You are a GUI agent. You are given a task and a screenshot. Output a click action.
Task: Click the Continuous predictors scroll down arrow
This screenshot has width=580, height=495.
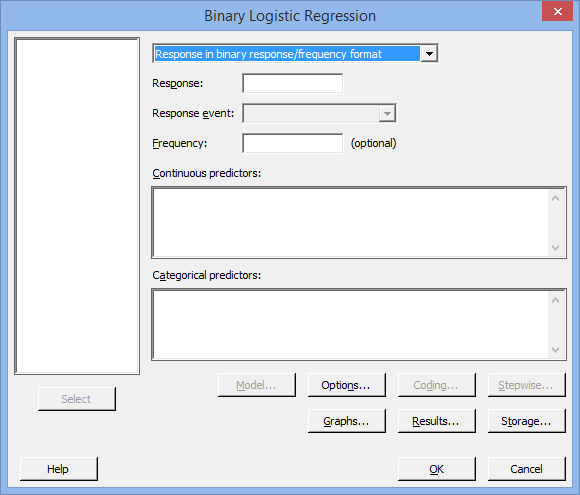(x=555, y=248)
